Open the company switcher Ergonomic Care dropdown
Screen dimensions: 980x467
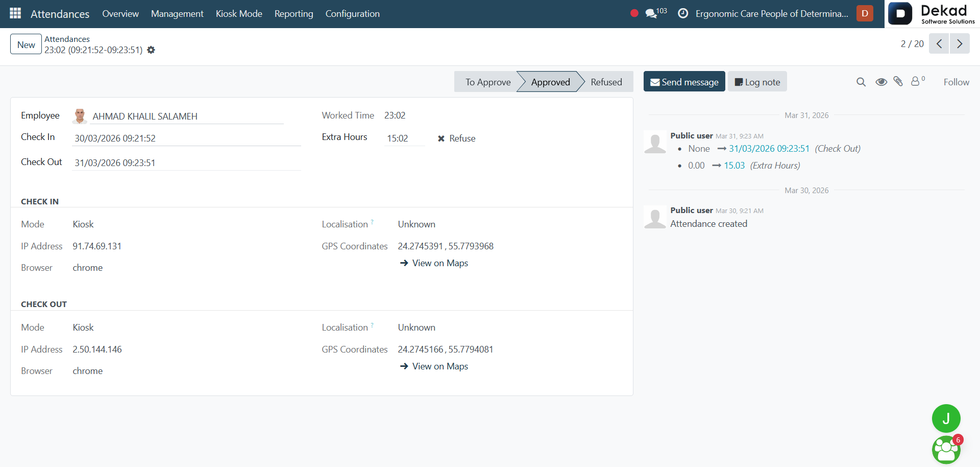tap(772, 14)
